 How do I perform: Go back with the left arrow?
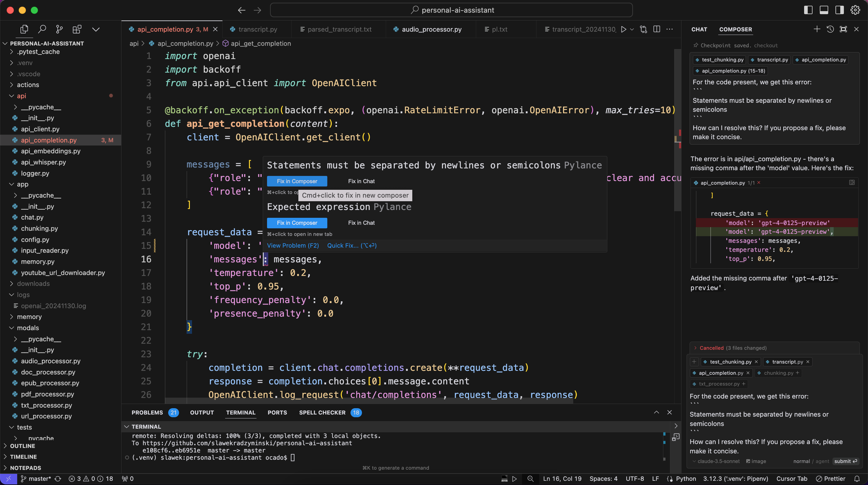(x=242, y=10)
